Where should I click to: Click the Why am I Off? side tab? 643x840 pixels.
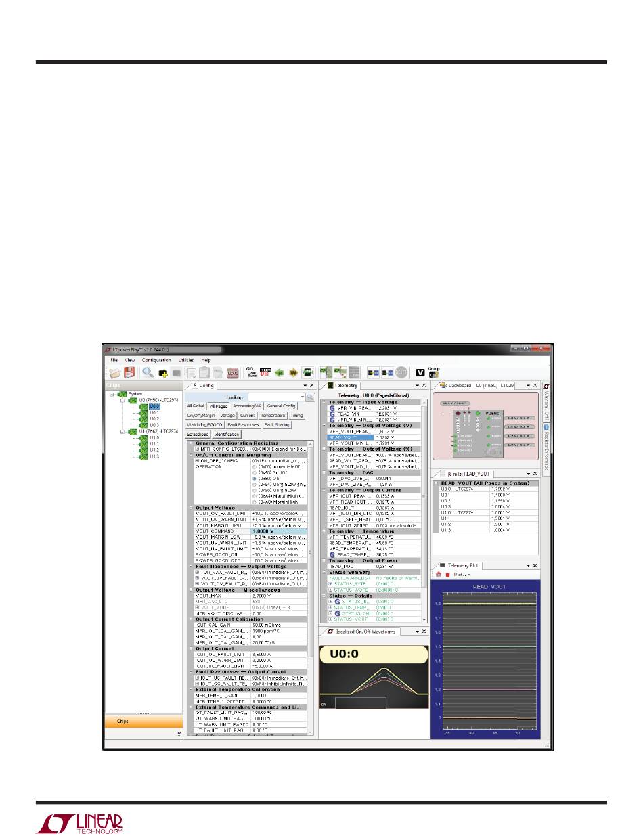coord(546,402)
